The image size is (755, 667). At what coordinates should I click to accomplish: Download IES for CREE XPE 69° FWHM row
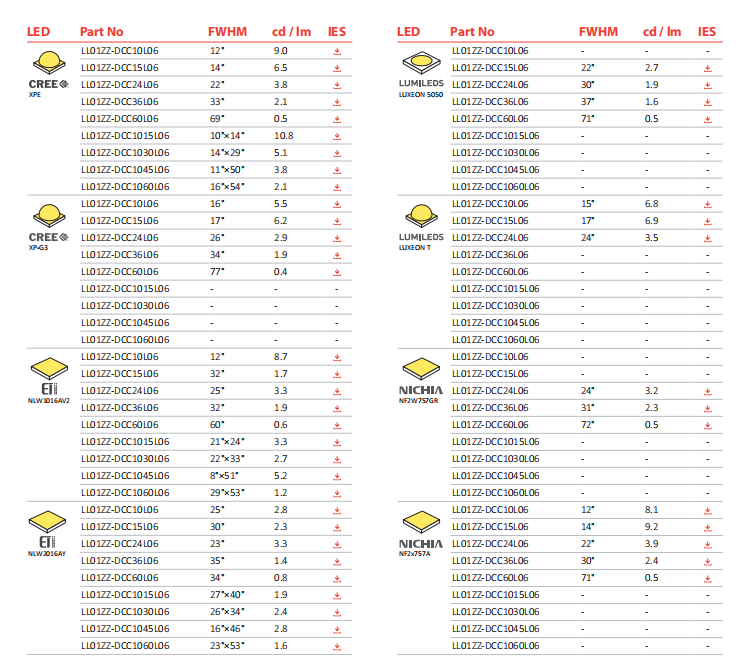pyautogui.click(x=337, y=119)
